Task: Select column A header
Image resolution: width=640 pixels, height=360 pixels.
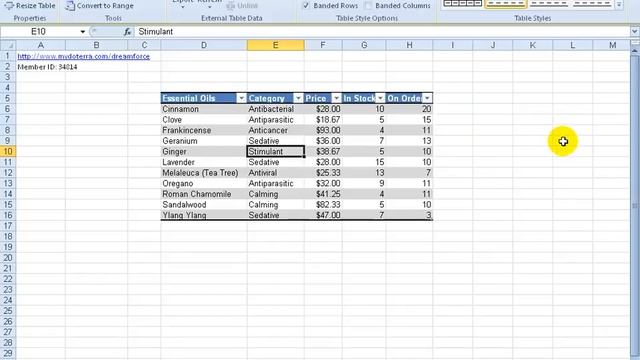Action: pos(40,45)
